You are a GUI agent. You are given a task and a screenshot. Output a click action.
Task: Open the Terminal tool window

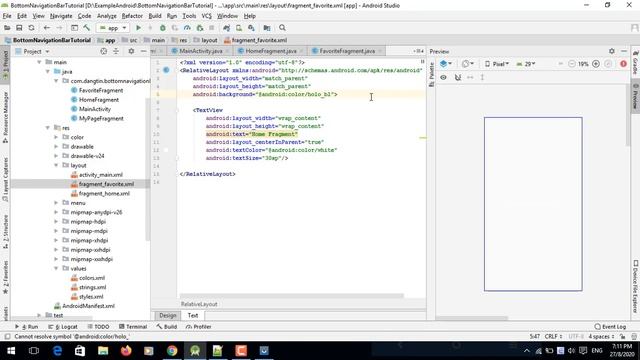click(x=133, y=327)
